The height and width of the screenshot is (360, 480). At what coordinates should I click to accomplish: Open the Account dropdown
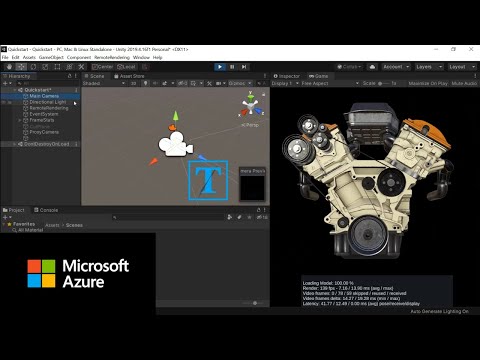(x=396, y=67)
